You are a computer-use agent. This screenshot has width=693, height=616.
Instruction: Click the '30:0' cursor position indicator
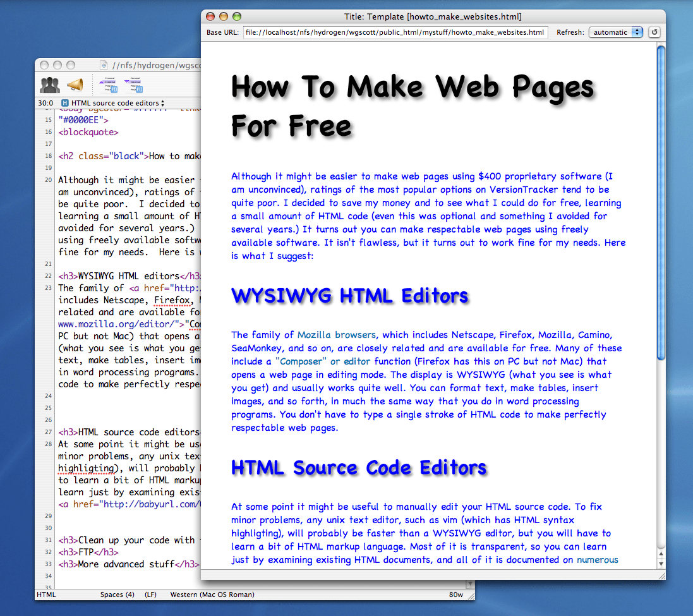coord(45,103)
